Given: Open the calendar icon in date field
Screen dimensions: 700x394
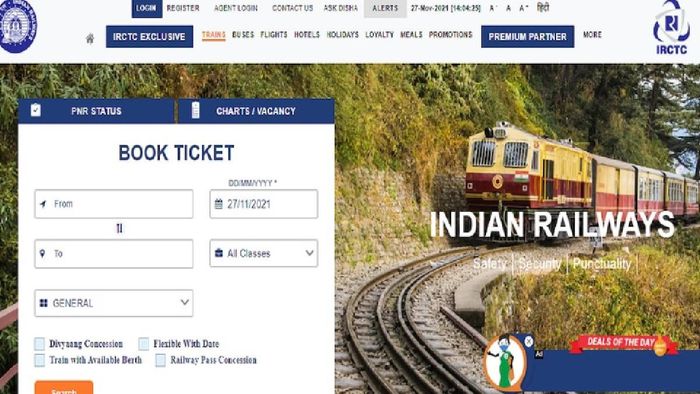Looking at the screenshot, I should click(218, 204).
